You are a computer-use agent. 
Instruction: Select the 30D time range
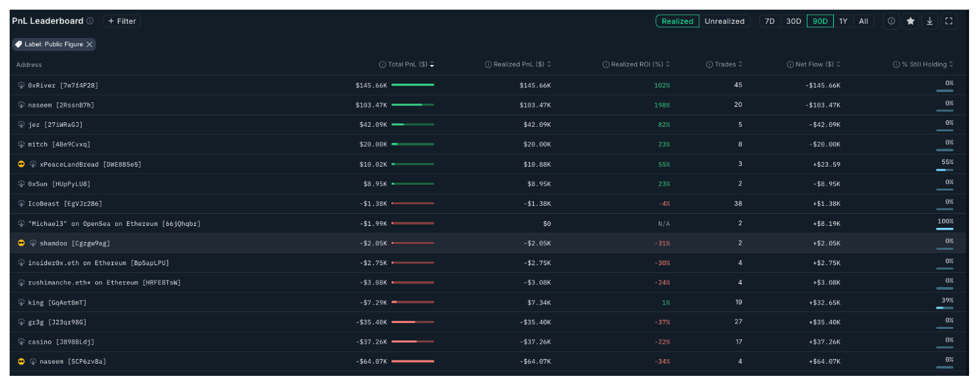794,21
